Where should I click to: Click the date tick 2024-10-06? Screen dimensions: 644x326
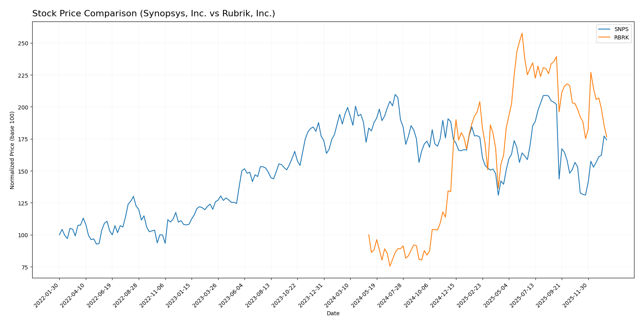417,295
